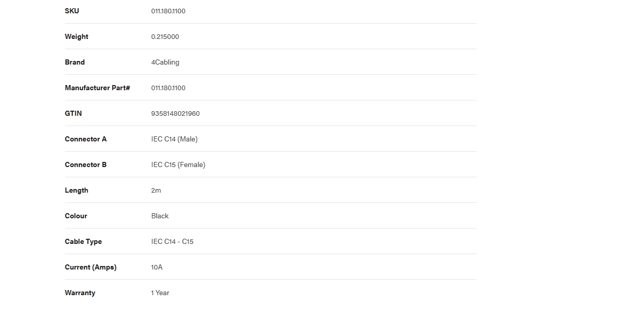644x310 pixels.
Task: Click the 4Cabling brand value
Action: click(x=165, y=63)
